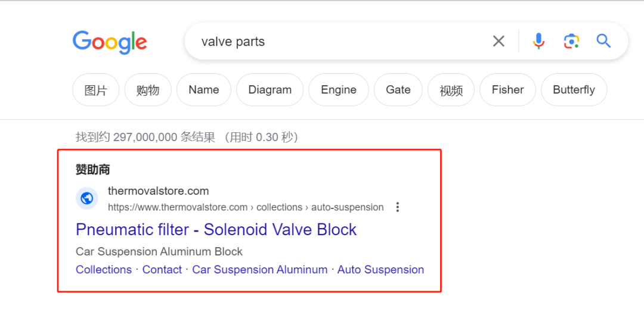644x315 pixels.
Task: Clear the search query with X icon
Action: tap(498, 41)
